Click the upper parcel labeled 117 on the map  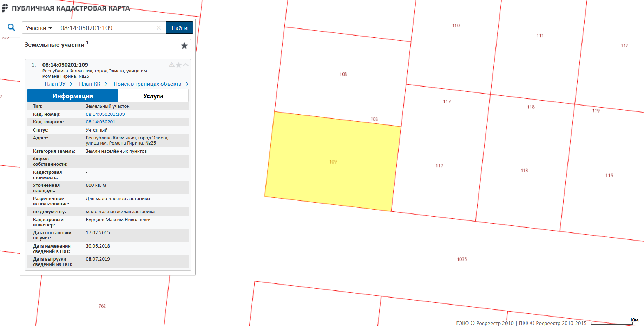(x=447, y=102)
